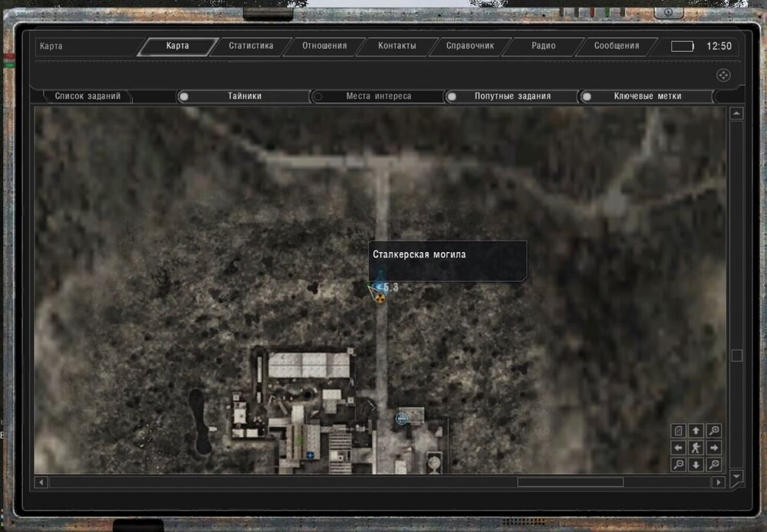Viewport: 767px width, 532px height.
Task: Open the Контакты tab
Action: (x=397, y=46)
